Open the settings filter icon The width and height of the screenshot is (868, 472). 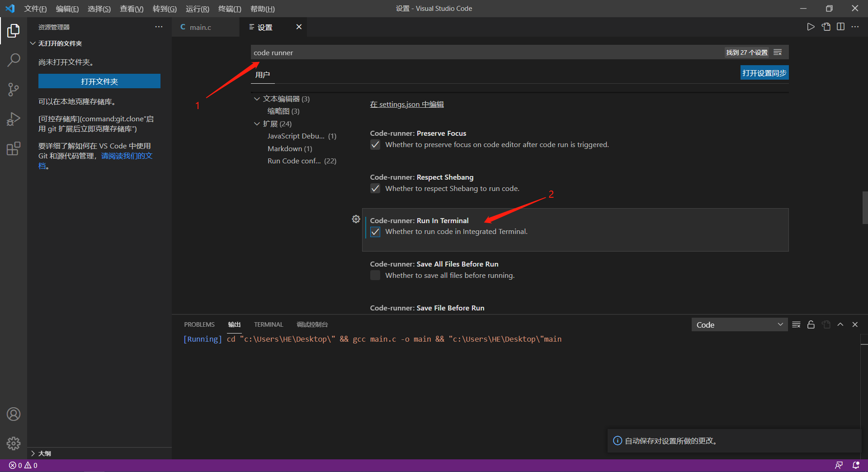[777, 52]
